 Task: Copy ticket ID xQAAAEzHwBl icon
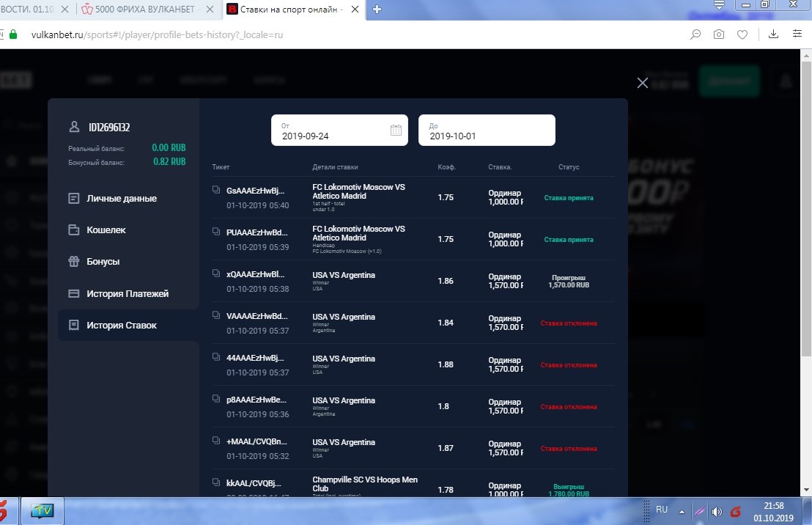pos(216,273)
